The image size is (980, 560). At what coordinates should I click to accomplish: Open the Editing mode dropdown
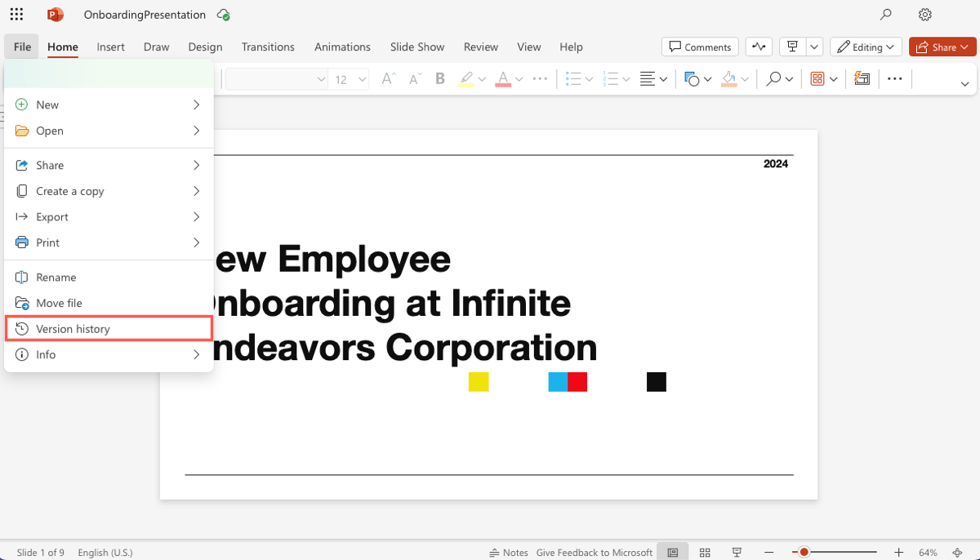click(x=866, y=47)
